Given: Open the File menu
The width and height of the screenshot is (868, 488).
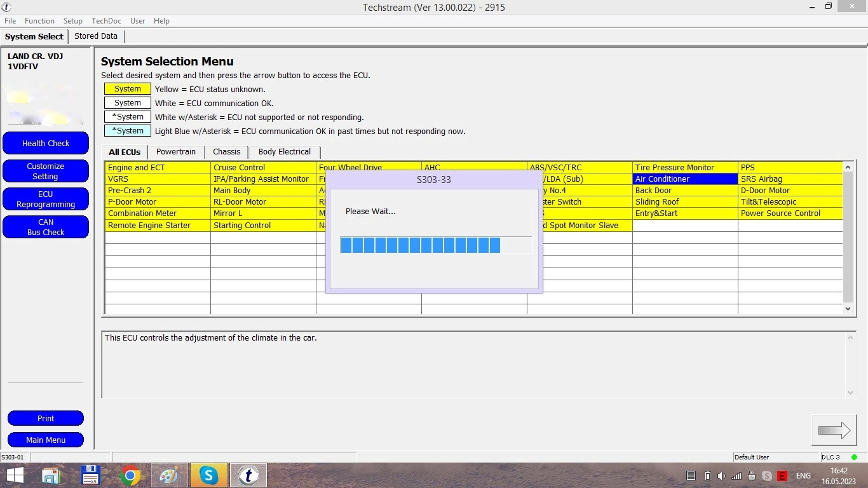Looking at the screenshot, I should 10,21.
